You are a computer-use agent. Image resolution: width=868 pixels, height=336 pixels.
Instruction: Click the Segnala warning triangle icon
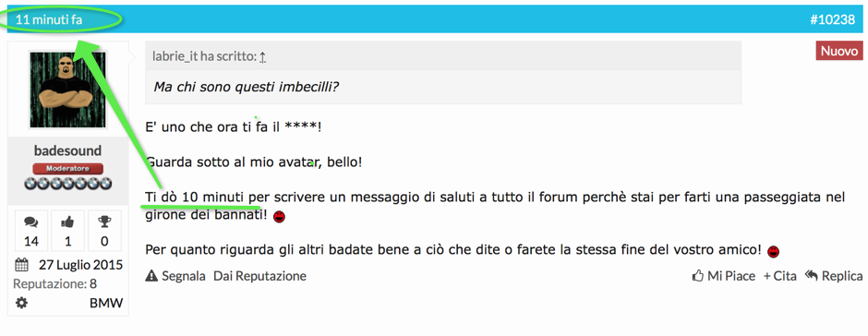tap(151, 276)
